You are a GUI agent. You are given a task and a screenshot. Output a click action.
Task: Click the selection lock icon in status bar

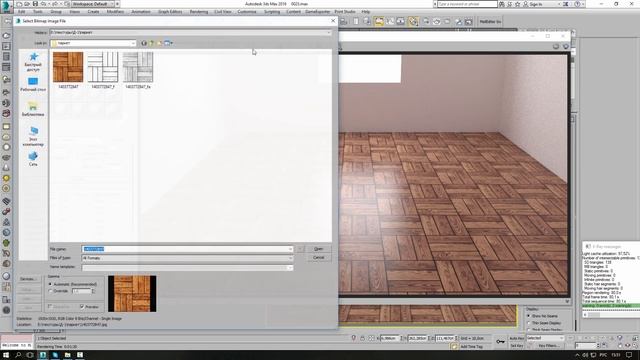point(362,338)
